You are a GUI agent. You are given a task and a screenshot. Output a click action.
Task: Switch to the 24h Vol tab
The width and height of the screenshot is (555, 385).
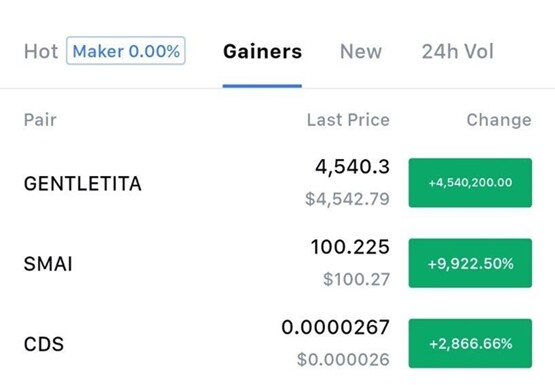pyautogui.click(x=457, y=52)
